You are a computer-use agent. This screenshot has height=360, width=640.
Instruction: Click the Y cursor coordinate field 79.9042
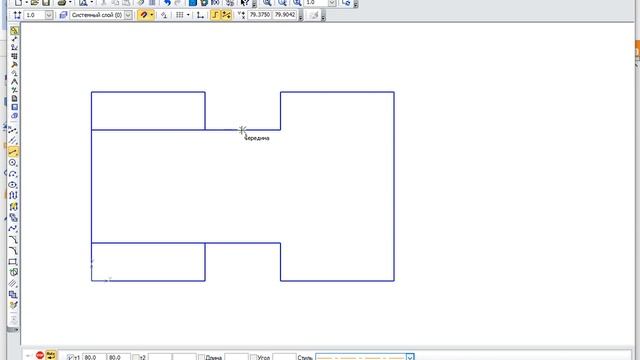(x=284, y=15)
